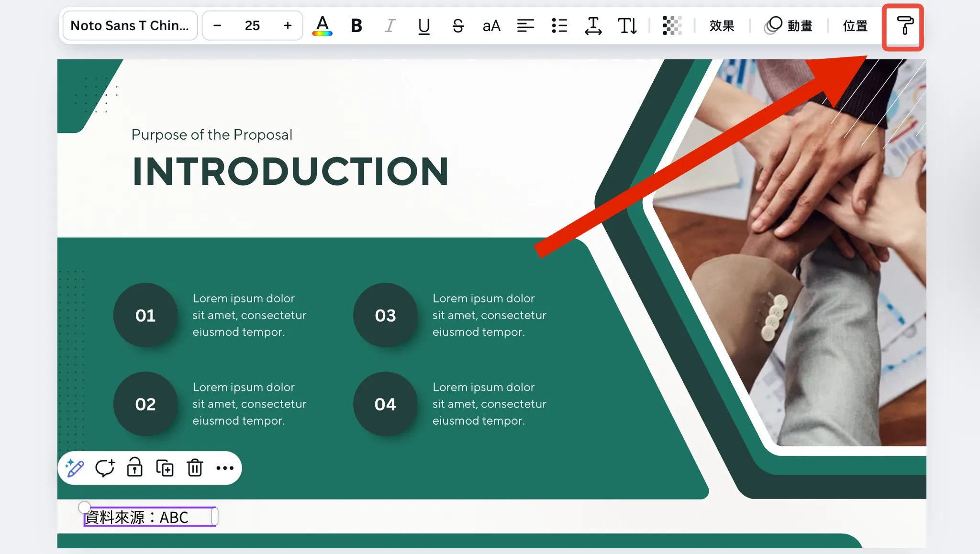Open the text alignment options
Image resolution: width=980 pixels, height=554 pixels.
click(x=525, y=26)
